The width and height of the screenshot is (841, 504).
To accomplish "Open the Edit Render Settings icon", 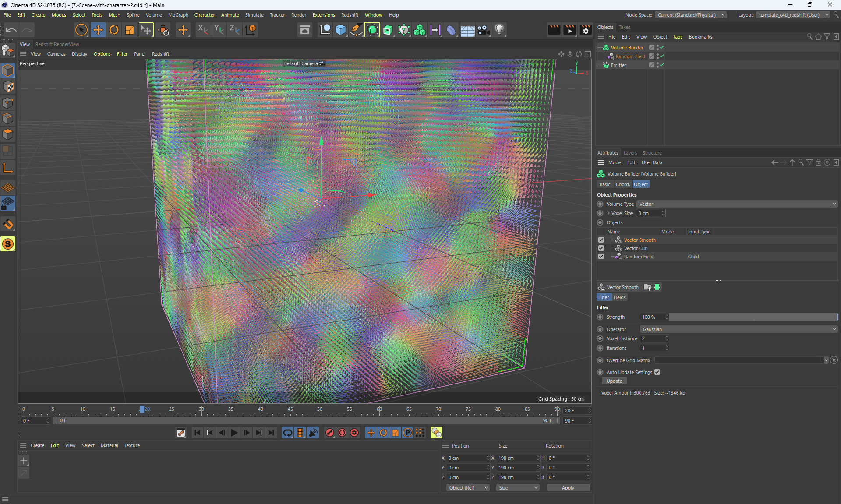I will 586,30.
